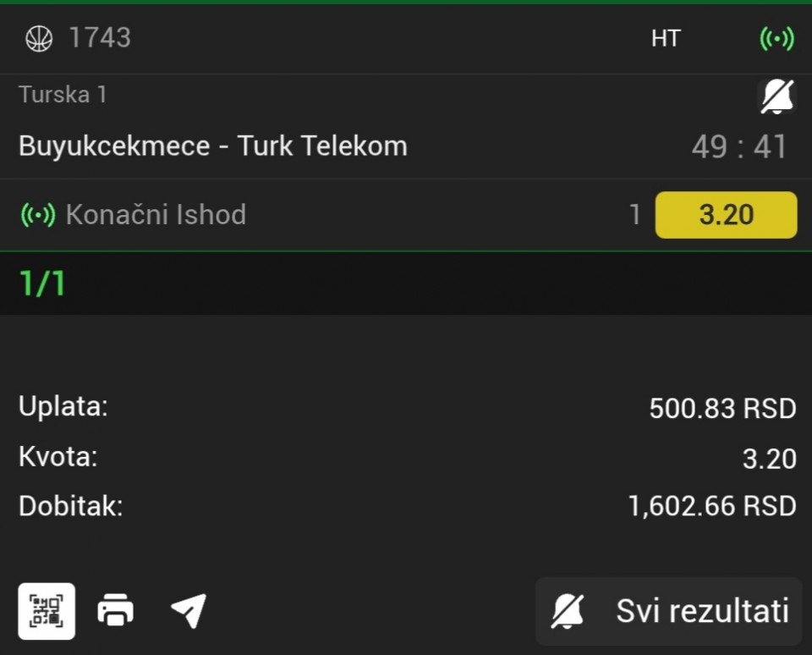
Task: Click the Uplata amount 500.83 RSD
Action: pyautogui.click(x=722, y=409)
